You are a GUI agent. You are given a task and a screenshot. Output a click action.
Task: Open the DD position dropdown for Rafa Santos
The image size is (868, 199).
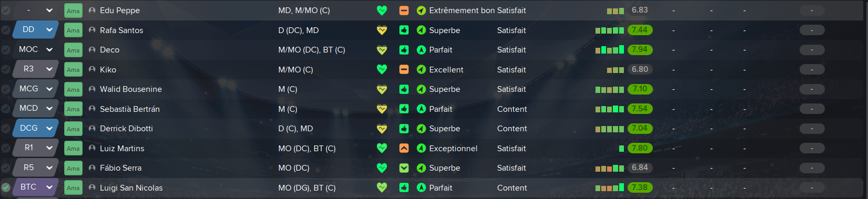36,30
